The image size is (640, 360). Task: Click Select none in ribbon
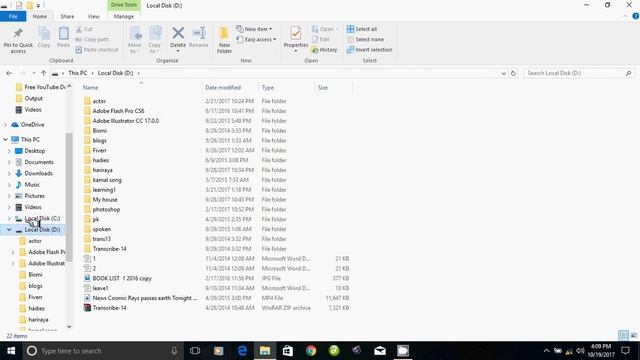coord(365,40)
